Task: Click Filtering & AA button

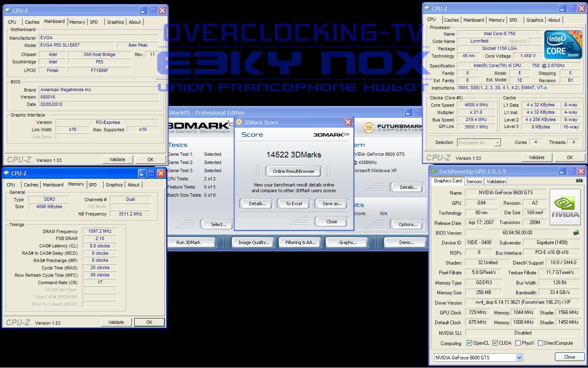Action: tap(301, 242)
